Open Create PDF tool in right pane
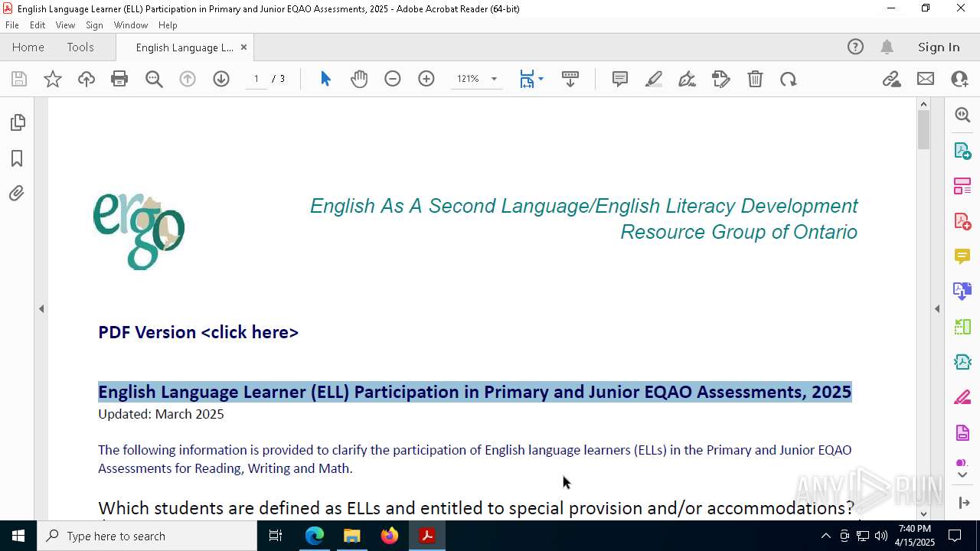This screenshot has height=551, width=980. [x=962, y=221]
